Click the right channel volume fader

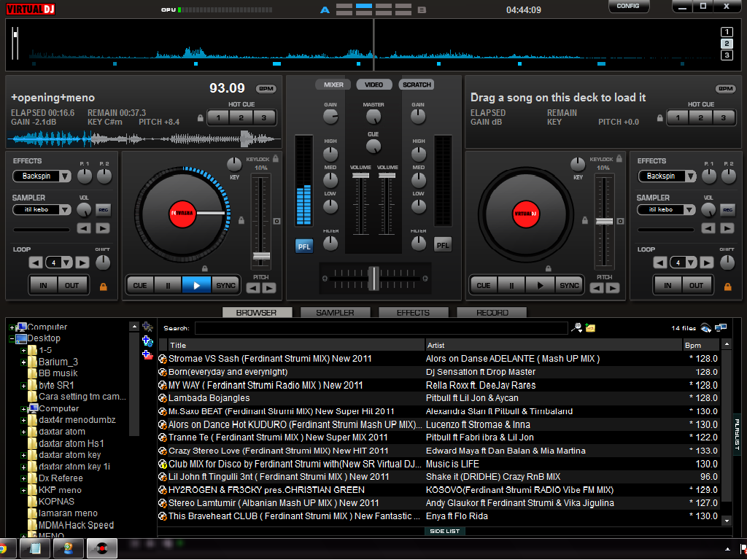387,176
